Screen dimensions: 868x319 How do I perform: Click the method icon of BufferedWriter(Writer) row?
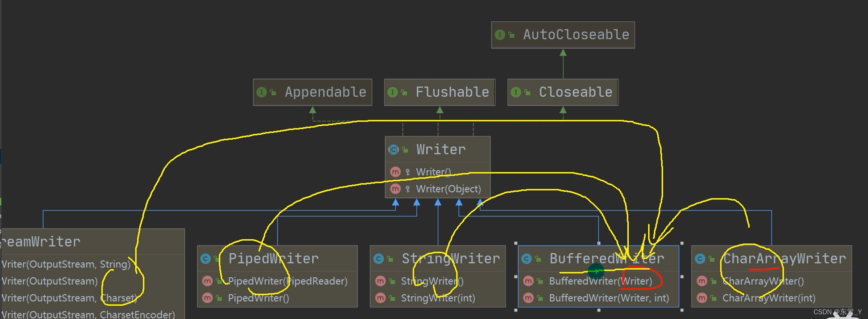[x=528, y=281]
